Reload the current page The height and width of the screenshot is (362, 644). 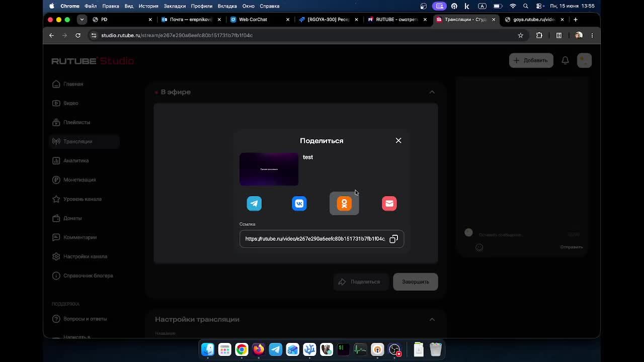78,35
